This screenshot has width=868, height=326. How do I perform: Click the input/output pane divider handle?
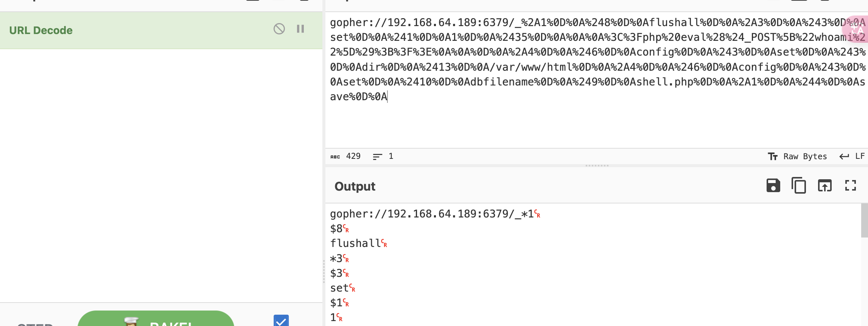point(597,166)
